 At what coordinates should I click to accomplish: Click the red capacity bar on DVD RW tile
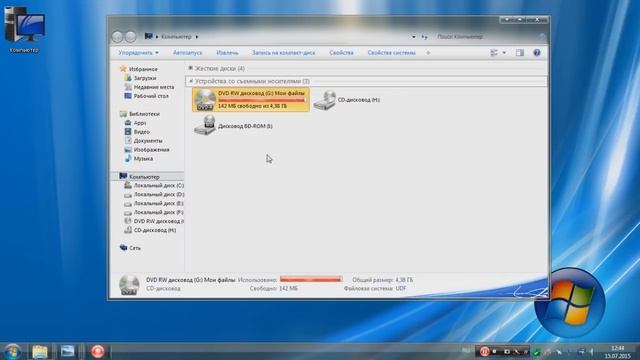pyautogui.click(x=262, y=100)
